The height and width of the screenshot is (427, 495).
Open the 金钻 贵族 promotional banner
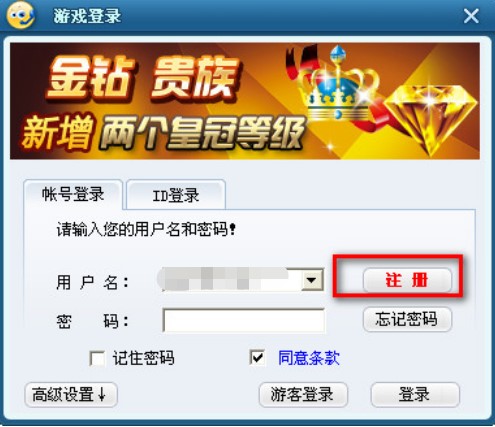click(x=245, y=101)
